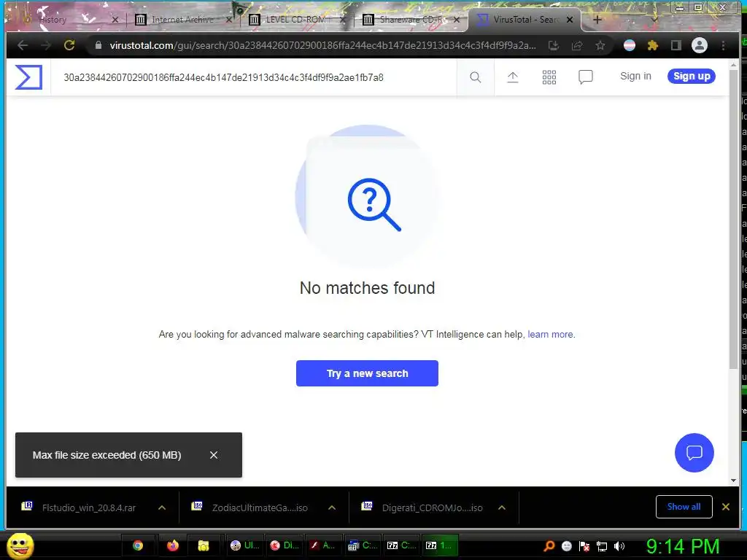Reload the page with refresh icon

pyautogui.click(x=69, y=45)
